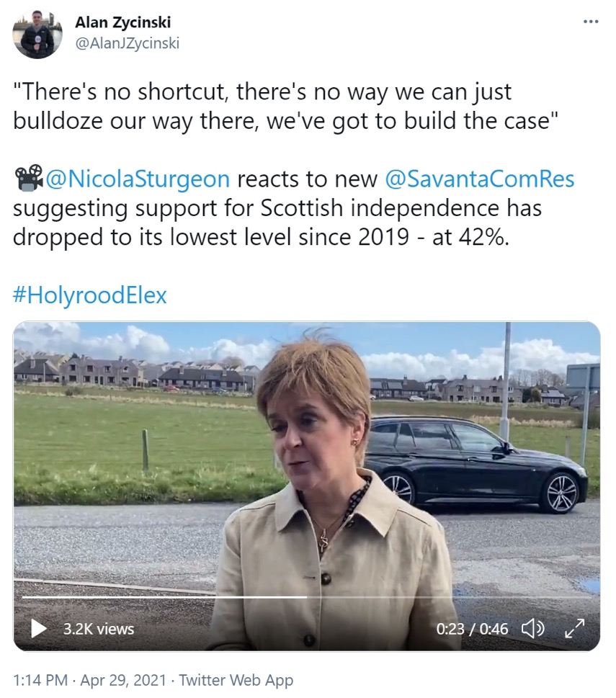Click the camera emoji before the mention
The width and height of the screenshot is (616, 698).
tap(27, 179)
